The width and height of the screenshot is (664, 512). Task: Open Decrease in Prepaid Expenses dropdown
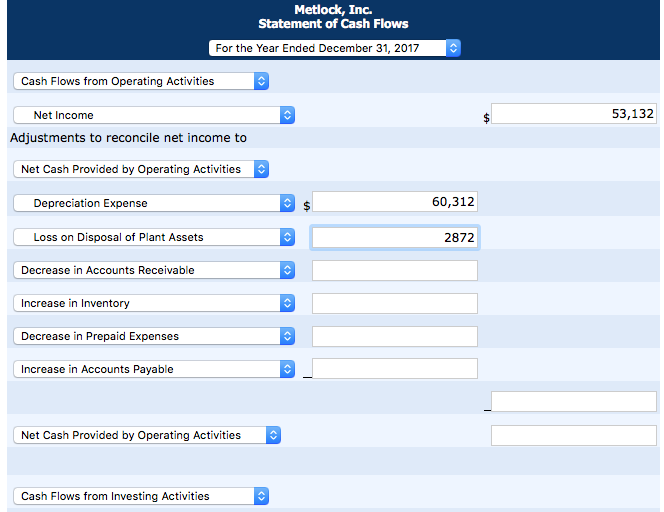point(154,336)
